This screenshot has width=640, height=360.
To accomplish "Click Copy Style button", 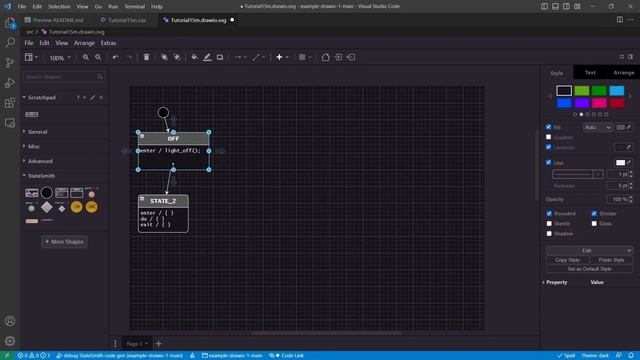I will 567,260.
